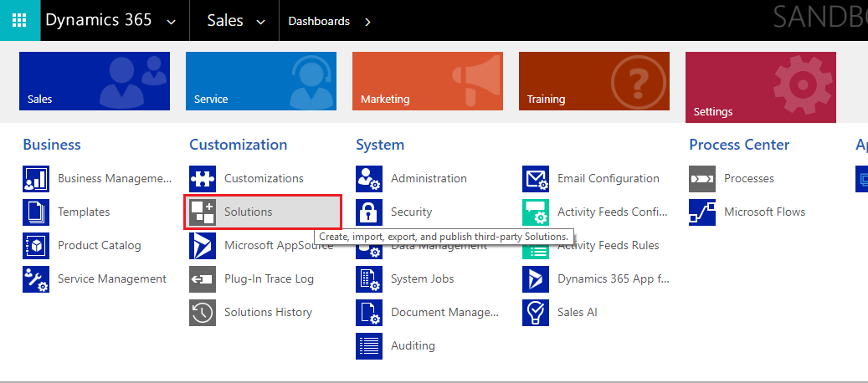Click the Plug-In Trace Log icon
The height and width of the screenshot is (383, 868).
[x=203, y=279]
